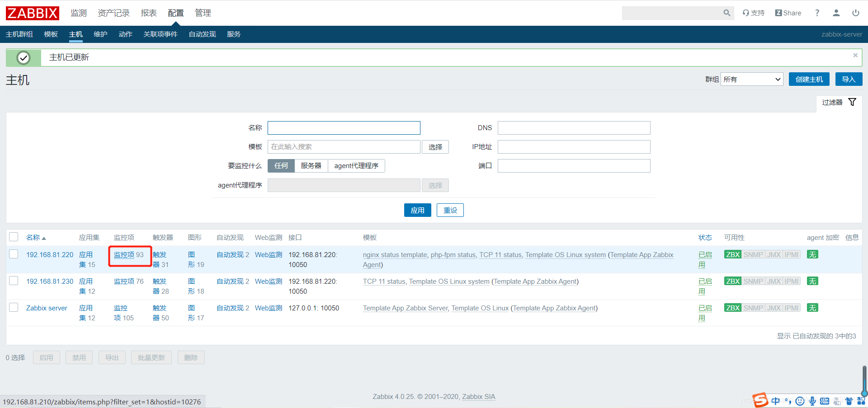Click ZBX availability badge for 192.168.81.220
Screen dimensions: 868x408
click(x=733, y=255)
